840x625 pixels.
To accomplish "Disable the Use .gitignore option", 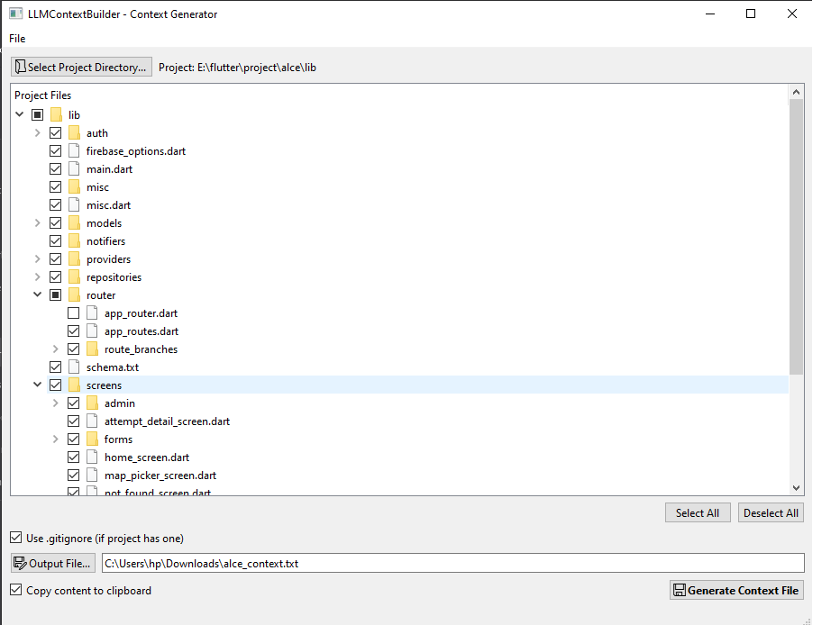I will coord(16,538).
